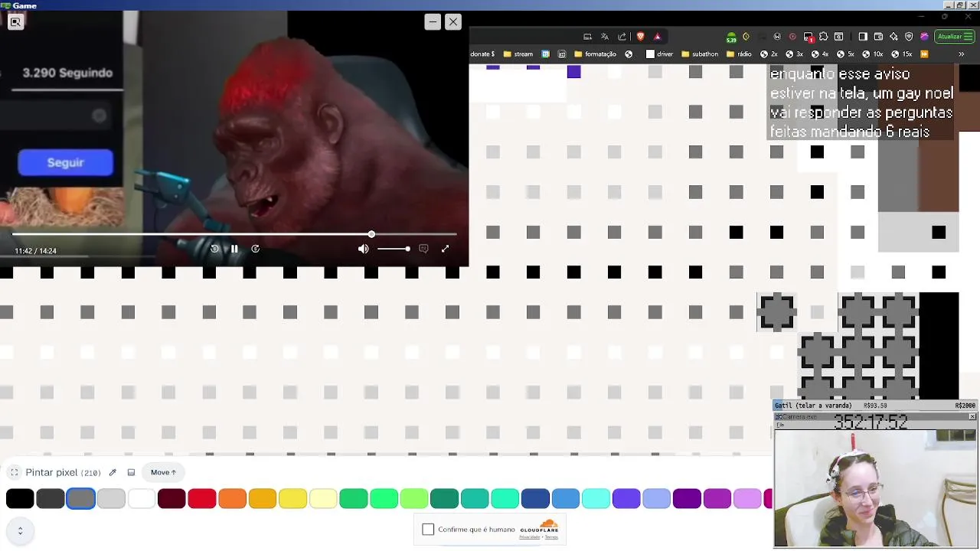Click the purple pixel on the canvas

(x=573, y=72)
